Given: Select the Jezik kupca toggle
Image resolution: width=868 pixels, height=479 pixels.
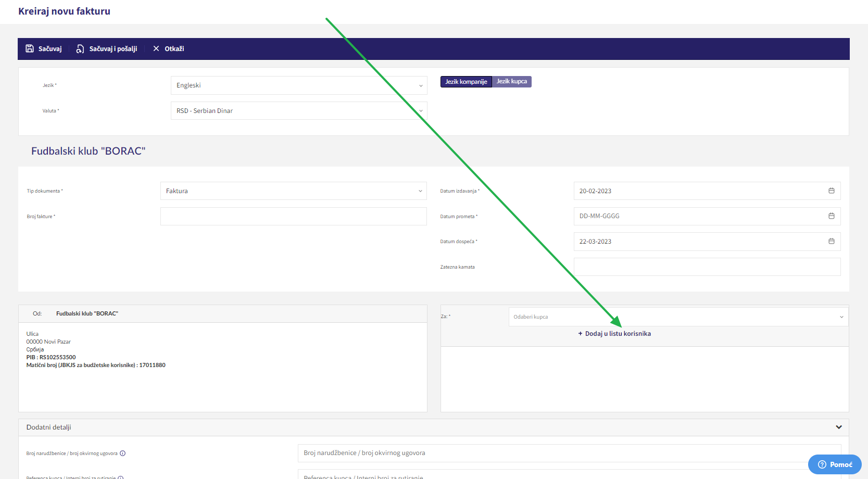Looking at the screenshot, I should 512,82.
